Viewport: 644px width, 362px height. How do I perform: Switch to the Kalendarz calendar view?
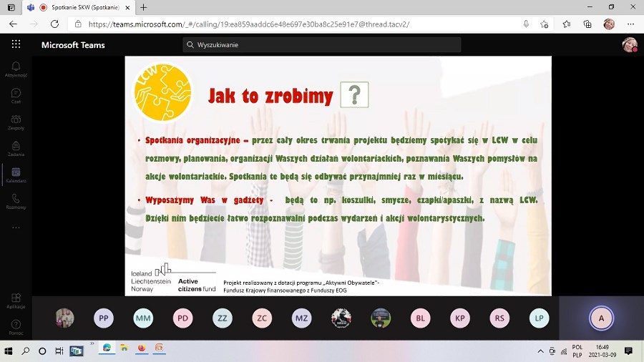[16, 175]
